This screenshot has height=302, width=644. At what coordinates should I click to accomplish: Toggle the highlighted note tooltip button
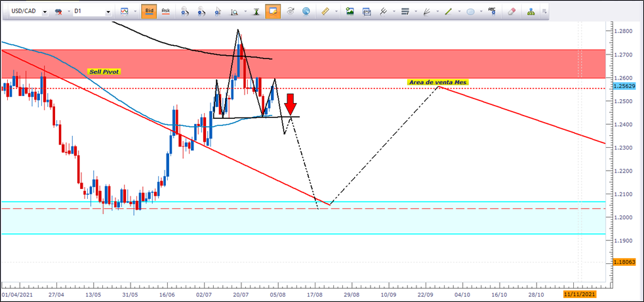click(x=272, y=11)
